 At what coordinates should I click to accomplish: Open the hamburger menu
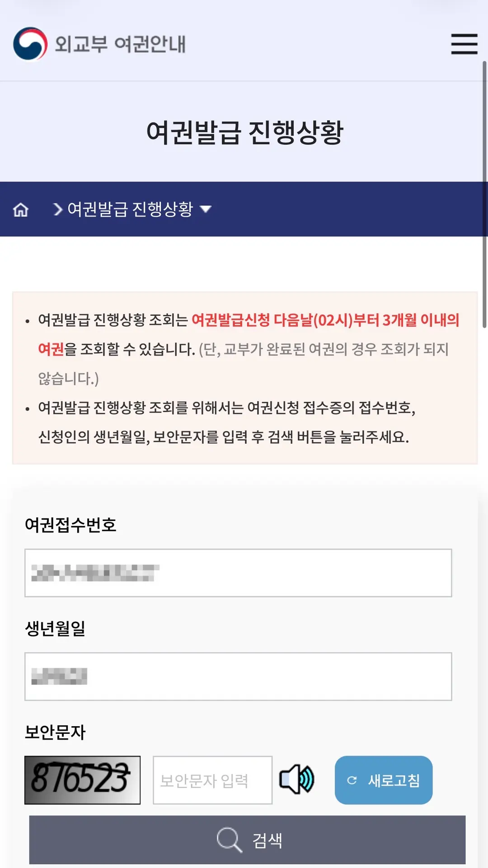(x=464, y=44)
